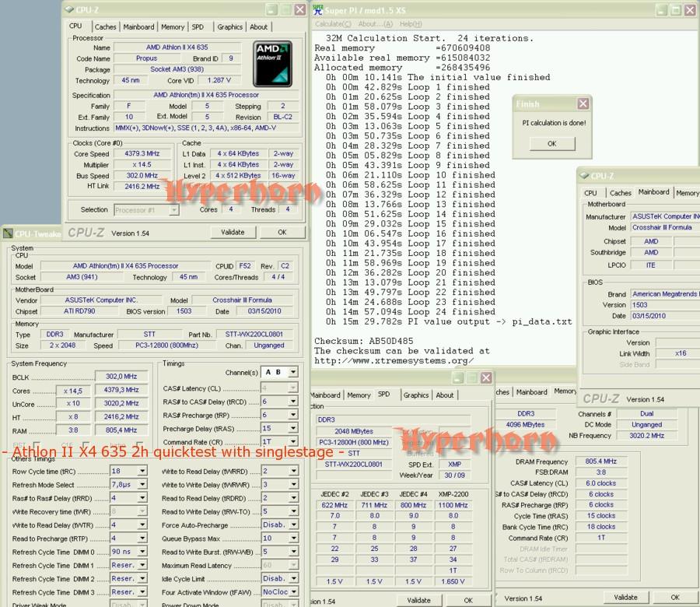Open Write to Read Delay (tWRRD) dropdown

293,471
